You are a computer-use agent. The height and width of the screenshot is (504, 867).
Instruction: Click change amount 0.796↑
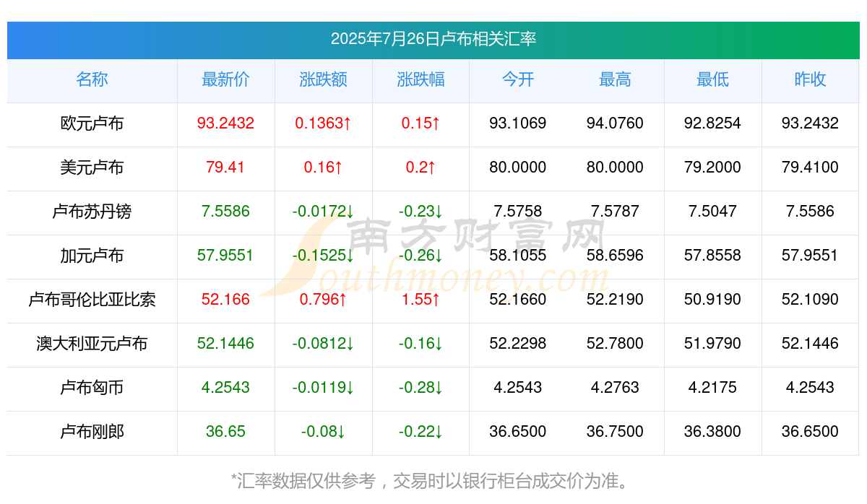pyautogui.click(x=323, y=300)
